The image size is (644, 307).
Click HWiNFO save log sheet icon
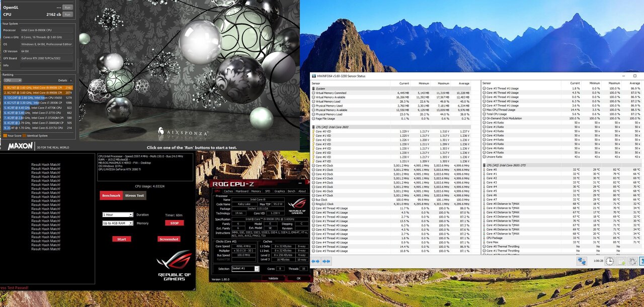(622, 261)
